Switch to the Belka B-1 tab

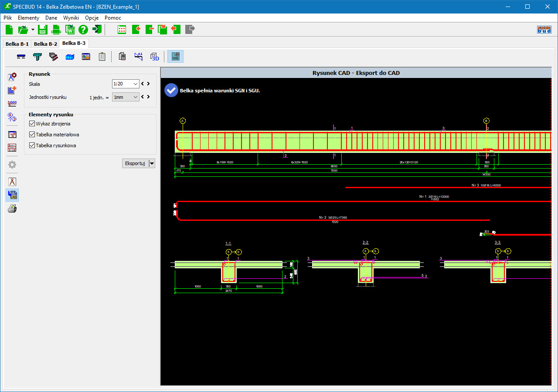pos(17,44)
